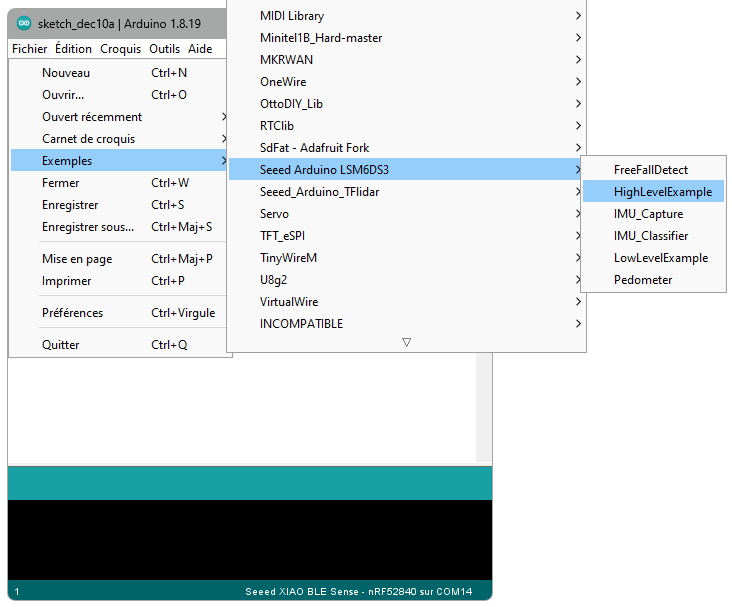Screen dimensions: 732x607
Task: Select the Pedometer example
Action: pos(642,280)
